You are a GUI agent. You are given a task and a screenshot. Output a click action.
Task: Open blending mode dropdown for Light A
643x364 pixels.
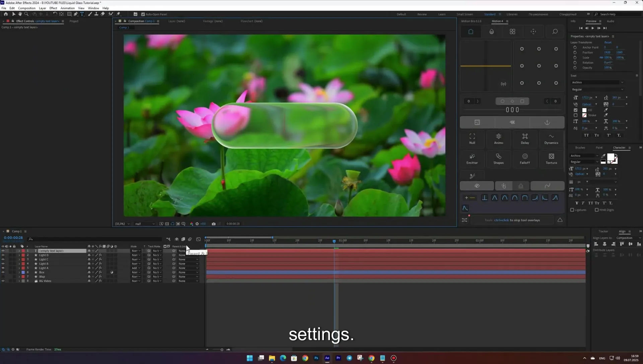(x=136, y=268)
